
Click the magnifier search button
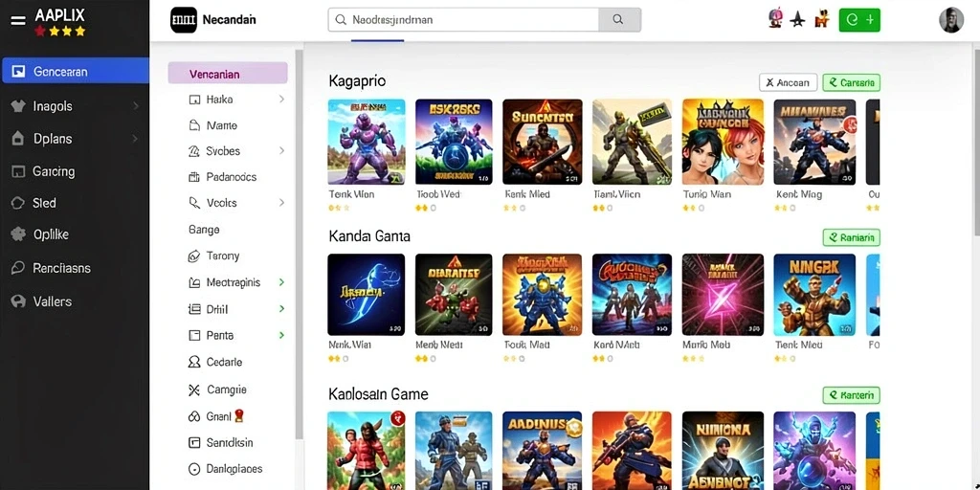pos(619,20)
